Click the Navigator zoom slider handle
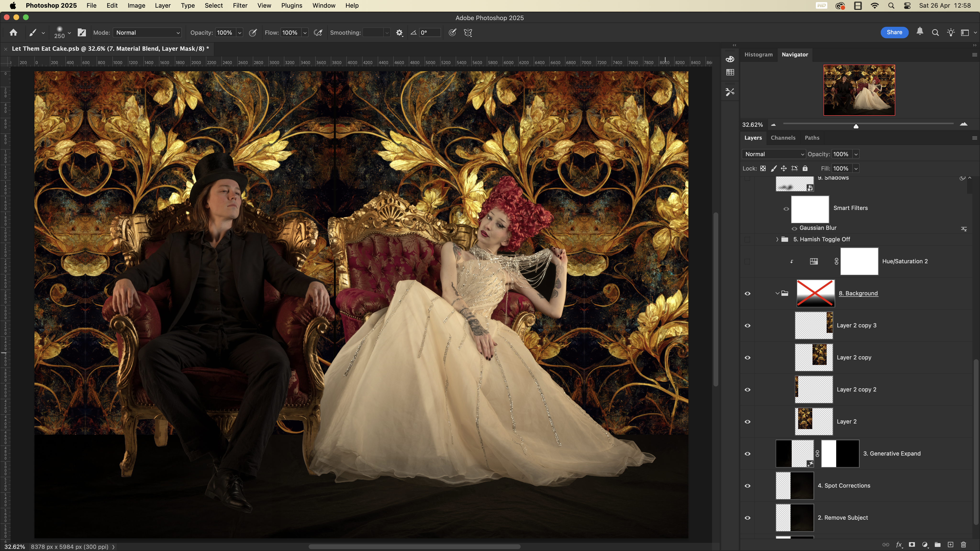 tap(856, 126)
